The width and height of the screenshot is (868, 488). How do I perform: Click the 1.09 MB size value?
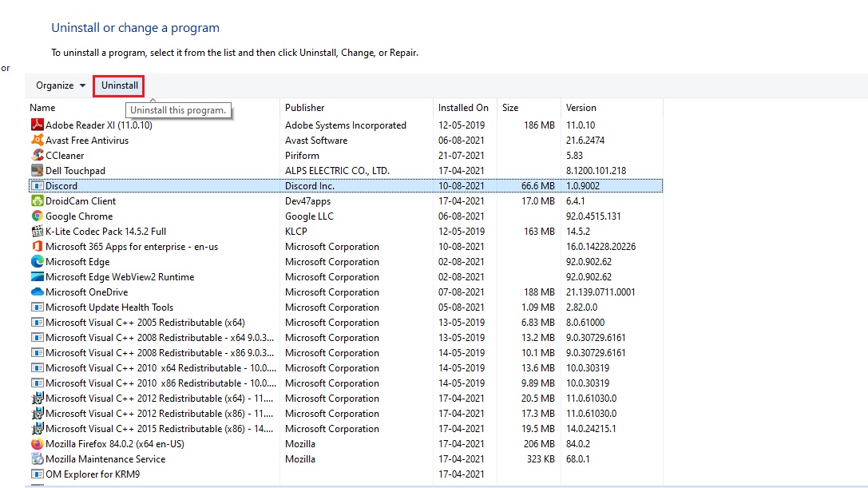point(538,307)
